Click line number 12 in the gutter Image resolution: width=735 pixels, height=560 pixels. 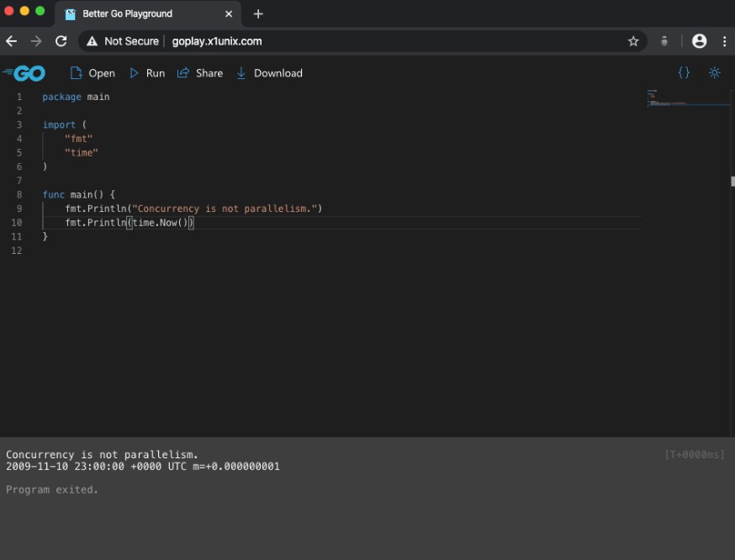point(17,251)
